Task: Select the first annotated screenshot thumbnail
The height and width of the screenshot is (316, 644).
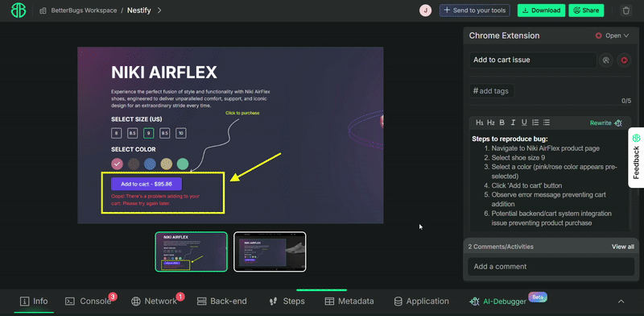Action: pos(191,252)
